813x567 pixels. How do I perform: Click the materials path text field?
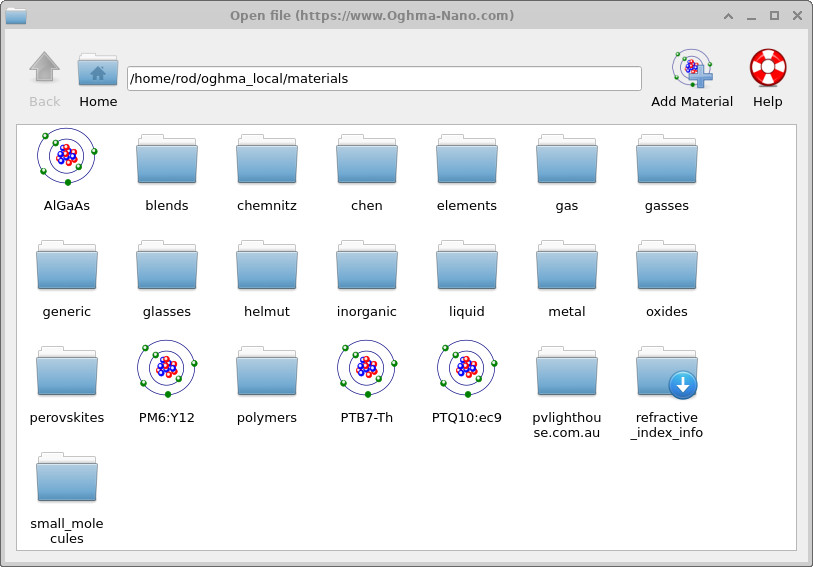(384, 78)
